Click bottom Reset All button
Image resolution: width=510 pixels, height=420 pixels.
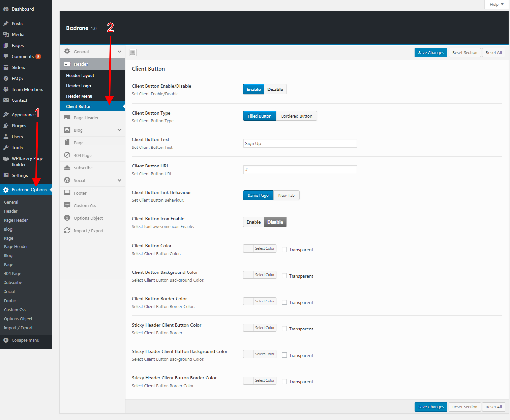[x=494, y=407]
